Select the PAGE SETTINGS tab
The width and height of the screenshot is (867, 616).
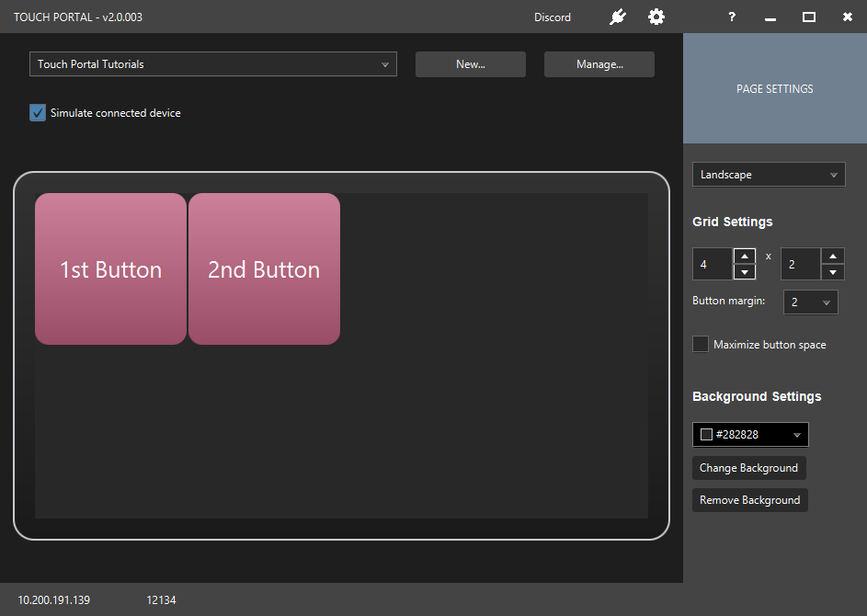click(x=775, y=88)
